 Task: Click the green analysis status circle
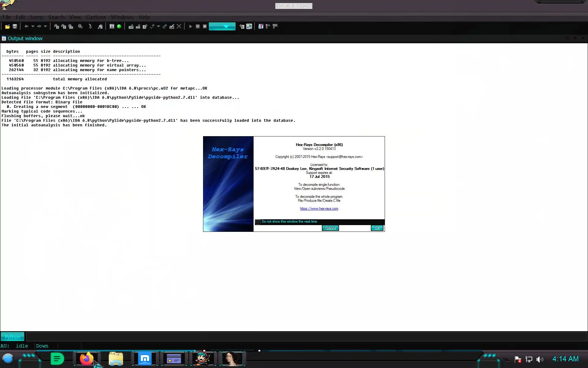pos(119,27)
